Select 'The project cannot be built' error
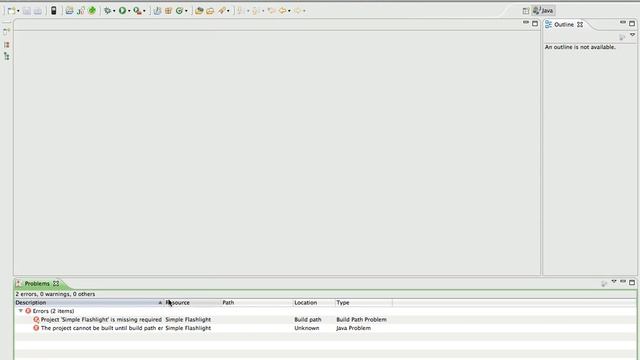 (325, 328)
